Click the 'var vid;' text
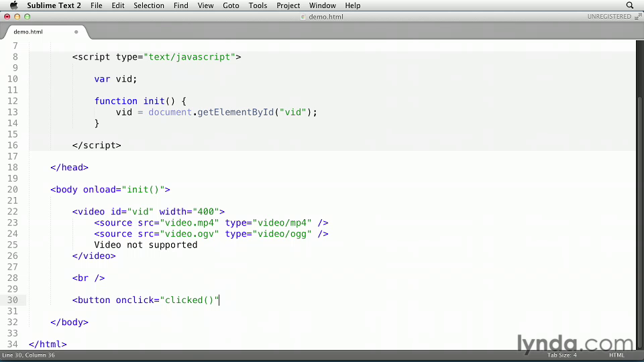Image resolution: width=644 pixels, height=362 pixels. (115, 79)
